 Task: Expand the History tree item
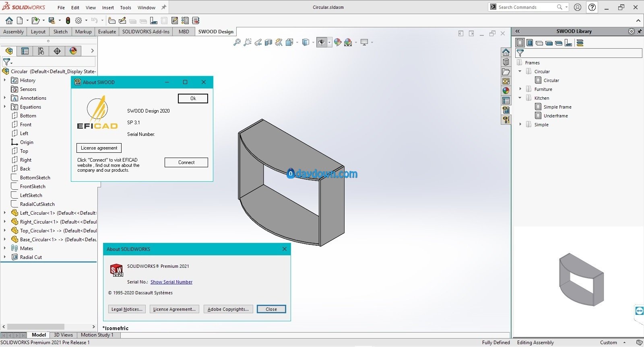[x=5, y=80]
